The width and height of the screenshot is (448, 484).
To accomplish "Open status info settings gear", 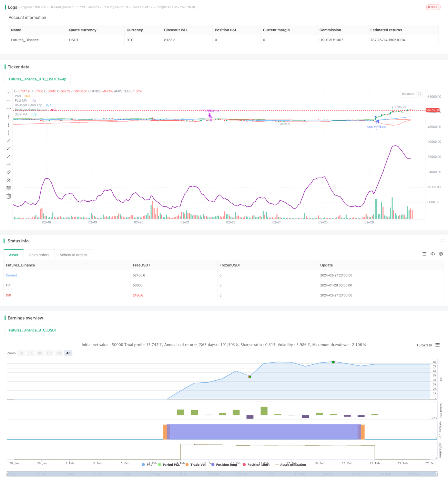I will 441,254.
